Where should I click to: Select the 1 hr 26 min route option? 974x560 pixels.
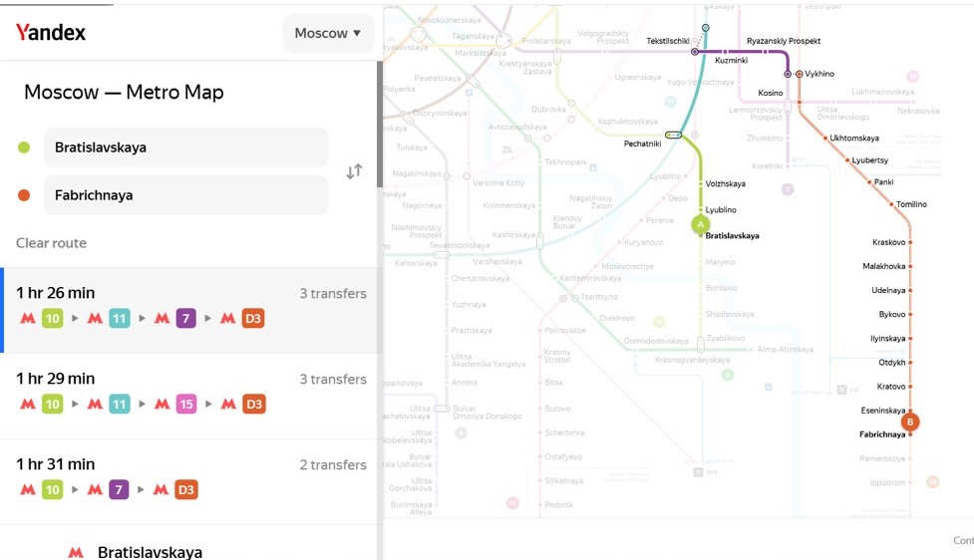pyautogui.click(x=190, y=310)
